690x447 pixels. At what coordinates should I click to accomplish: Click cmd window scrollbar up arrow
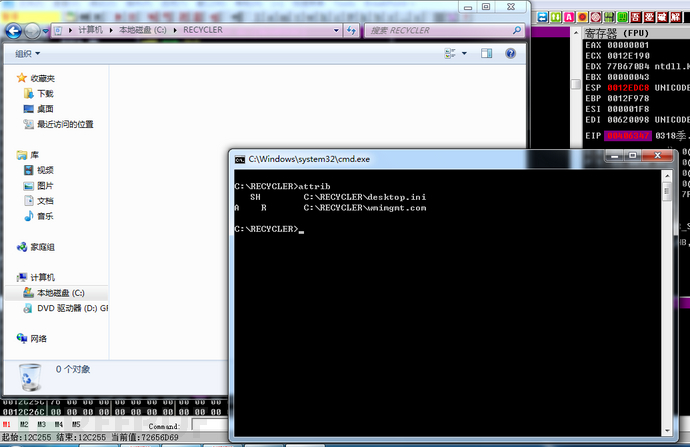tap(667, 176)
